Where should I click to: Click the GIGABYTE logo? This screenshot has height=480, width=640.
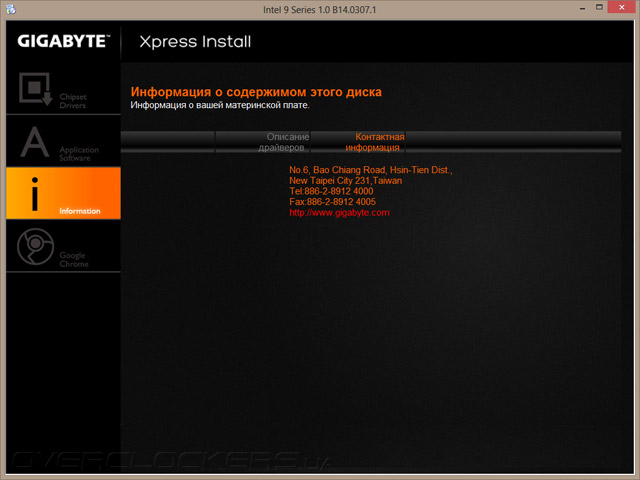coord(64,41)
